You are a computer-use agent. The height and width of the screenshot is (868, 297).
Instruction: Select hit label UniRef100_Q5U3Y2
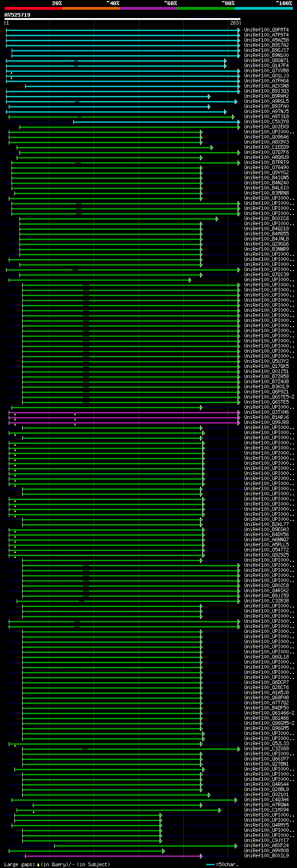(x=266, y=361)
